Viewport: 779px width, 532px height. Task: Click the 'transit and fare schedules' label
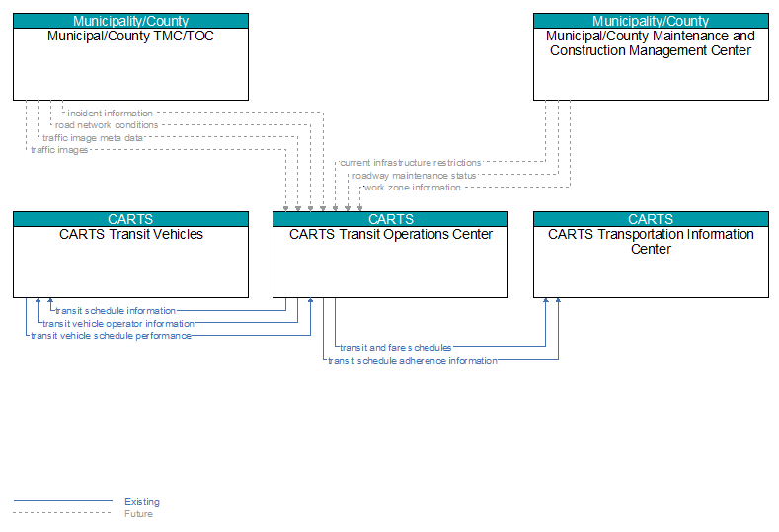(396, 348)
